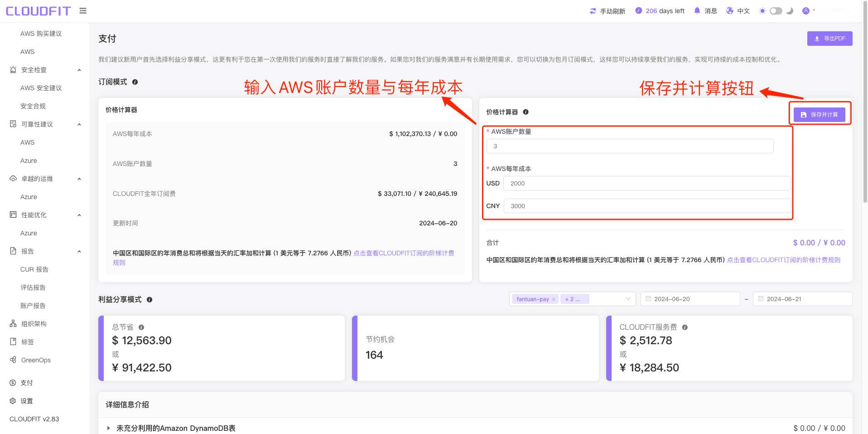Collapse sidebar with hamburger menu icon
The image size is (868, 434).
83,10
